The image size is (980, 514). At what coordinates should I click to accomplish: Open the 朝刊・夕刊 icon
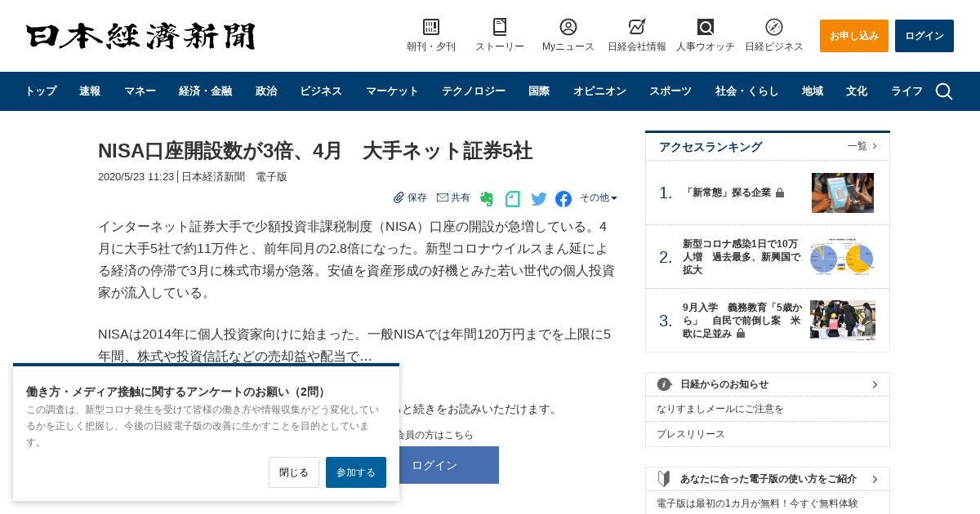(431, 27)
